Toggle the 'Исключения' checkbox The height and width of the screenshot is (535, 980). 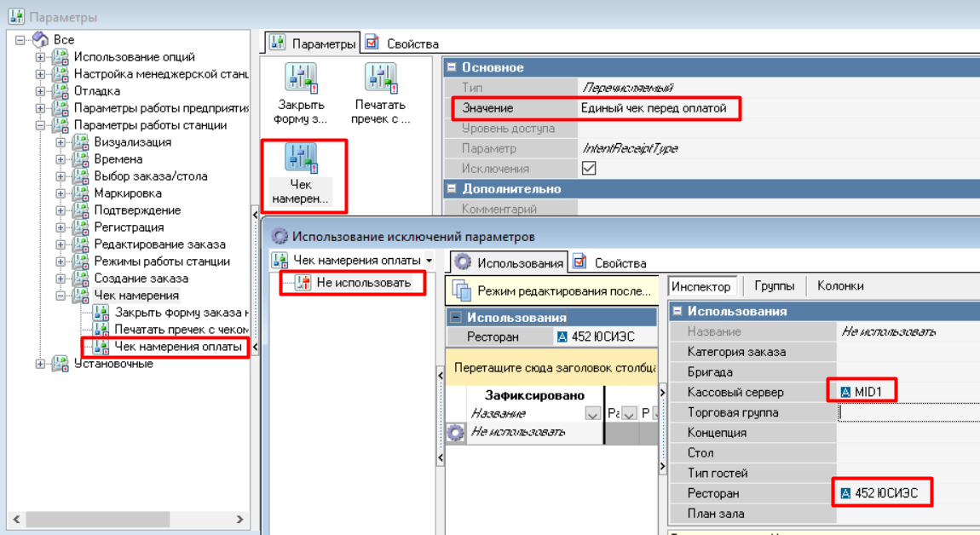click(x=588, y=169)
